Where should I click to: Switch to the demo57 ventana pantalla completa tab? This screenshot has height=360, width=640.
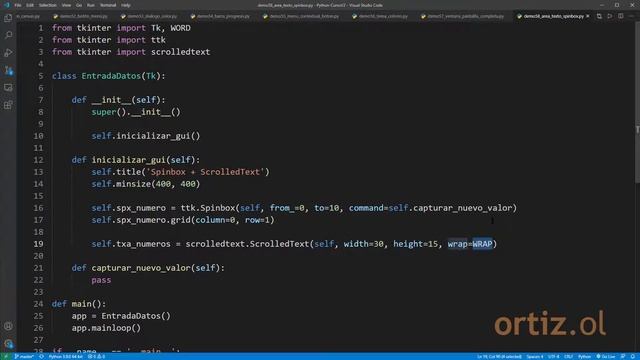point(464,16)
